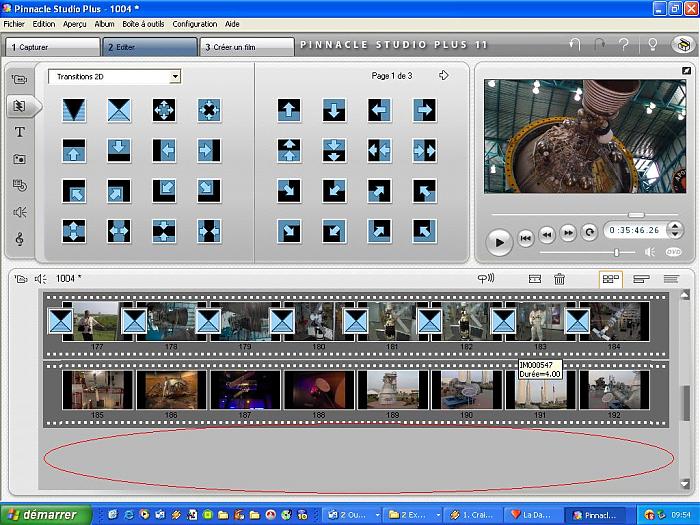Viewport: 700px width, 525px height.
Task: Select the four outward arrows transition
Action: point(164,110)
